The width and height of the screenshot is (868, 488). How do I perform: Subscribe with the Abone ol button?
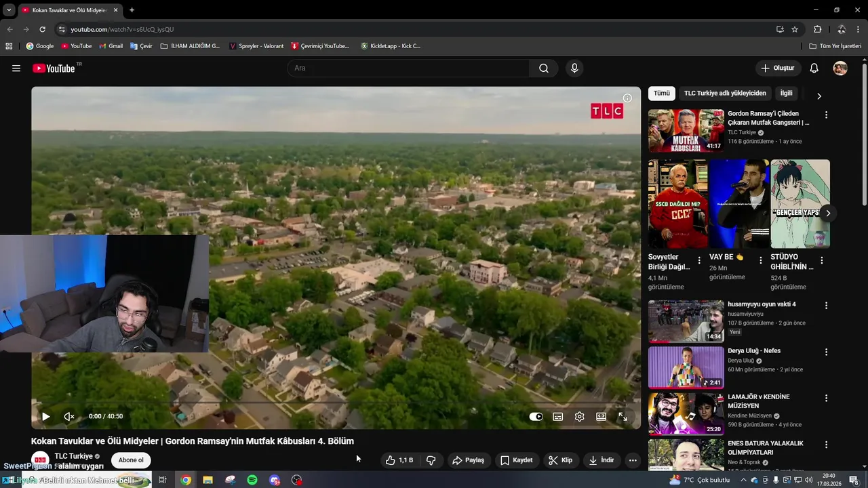131,460
